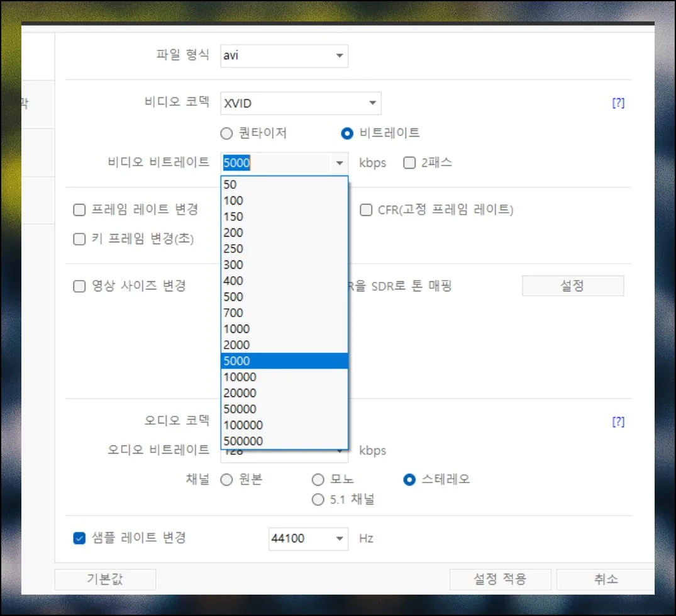Image resolution: width=676 pixels, height=616 pixels.
Task: Click the [?] help link beside audio codec
Action: (618, 422)
